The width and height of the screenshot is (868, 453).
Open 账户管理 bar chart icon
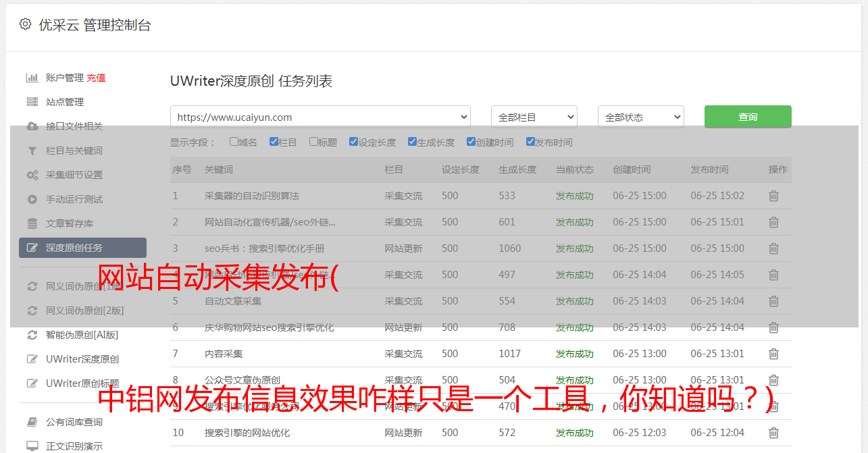pos(32,78)
